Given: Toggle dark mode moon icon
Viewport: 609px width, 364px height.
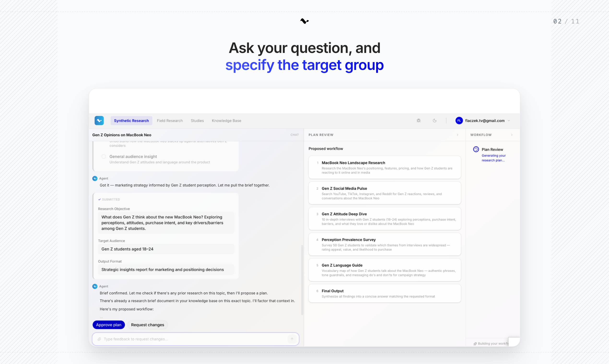Looking at the screenshot, I should [434, 120].
